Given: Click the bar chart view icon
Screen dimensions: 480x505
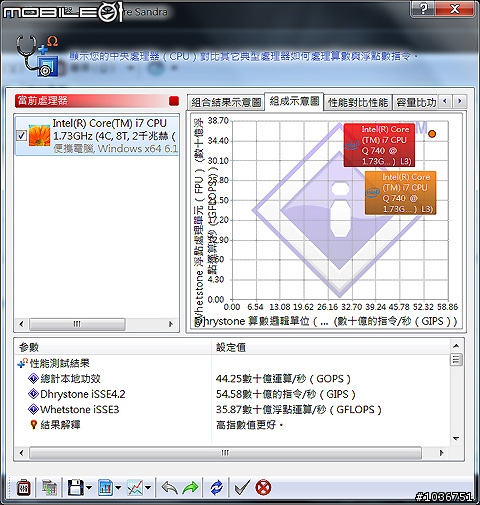Looking at the screenshot, I should click(x=105, y=488).
